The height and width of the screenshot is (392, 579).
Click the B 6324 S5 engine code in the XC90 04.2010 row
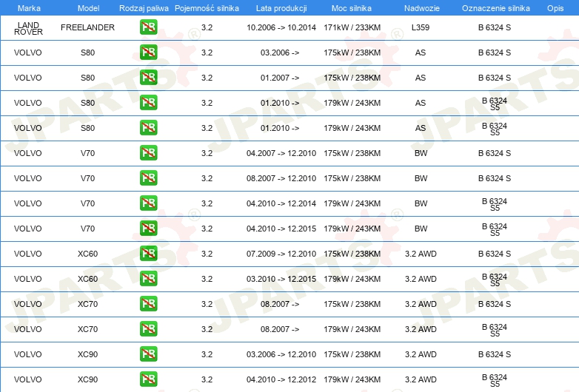click(495, 381)
